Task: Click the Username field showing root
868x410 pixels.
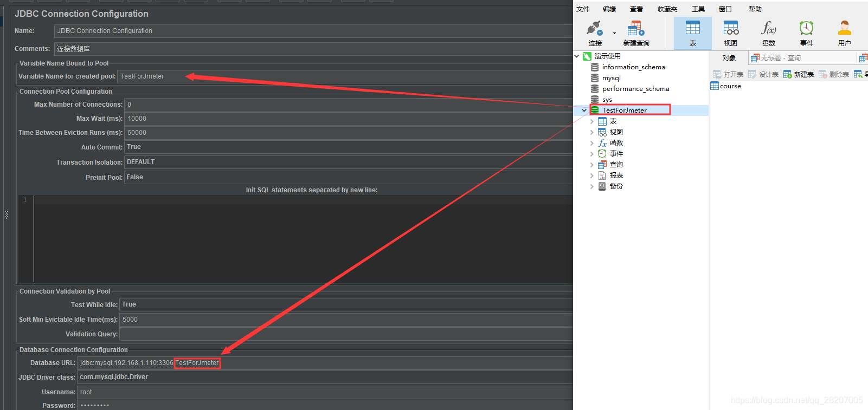Action: tap(325, 392)
